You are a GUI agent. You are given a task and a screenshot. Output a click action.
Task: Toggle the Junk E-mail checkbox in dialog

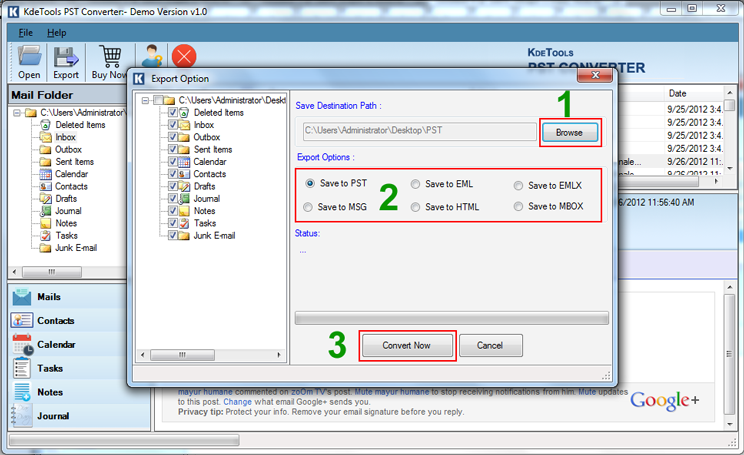point(174,236)
